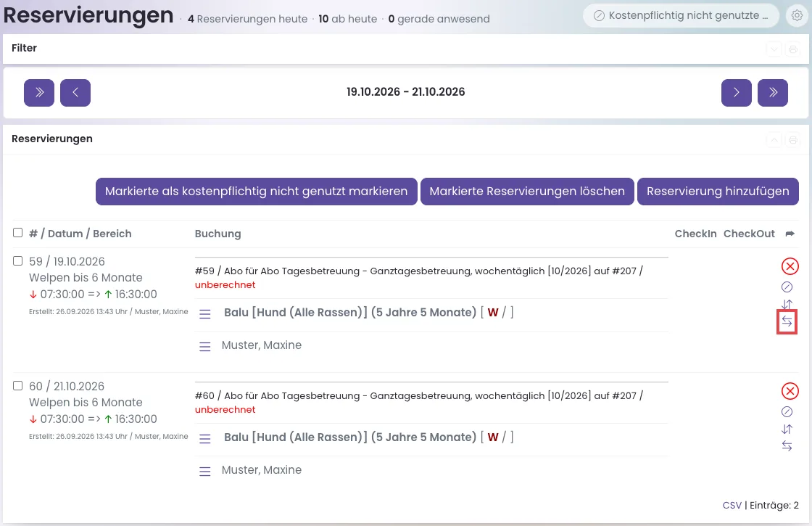
Task: Download the list via the CSV link
Action: (x=732, y=505)
